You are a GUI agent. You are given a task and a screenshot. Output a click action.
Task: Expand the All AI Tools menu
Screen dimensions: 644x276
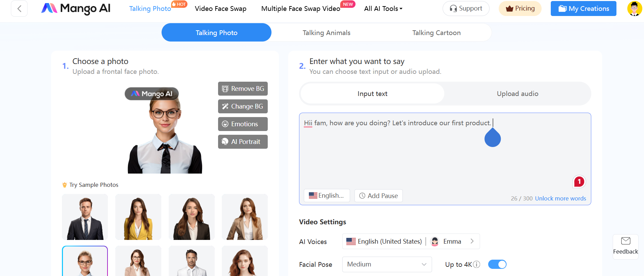coord(383,9)
